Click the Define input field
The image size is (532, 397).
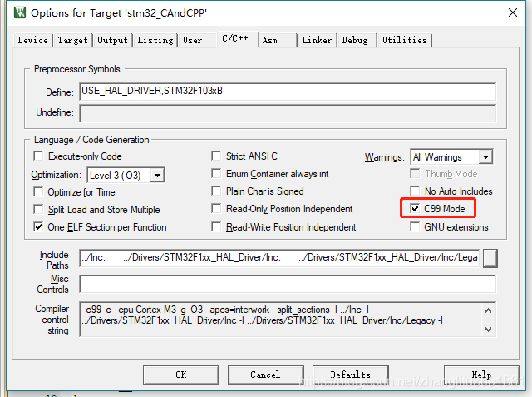pyautogui.click(x=288, y=92)
